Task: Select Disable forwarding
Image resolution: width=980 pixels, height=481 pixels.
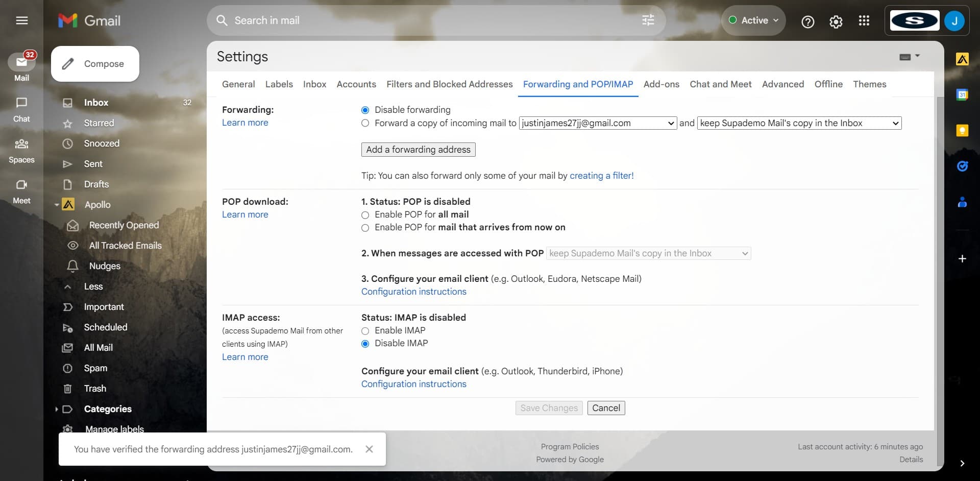Action: point(365,109)
